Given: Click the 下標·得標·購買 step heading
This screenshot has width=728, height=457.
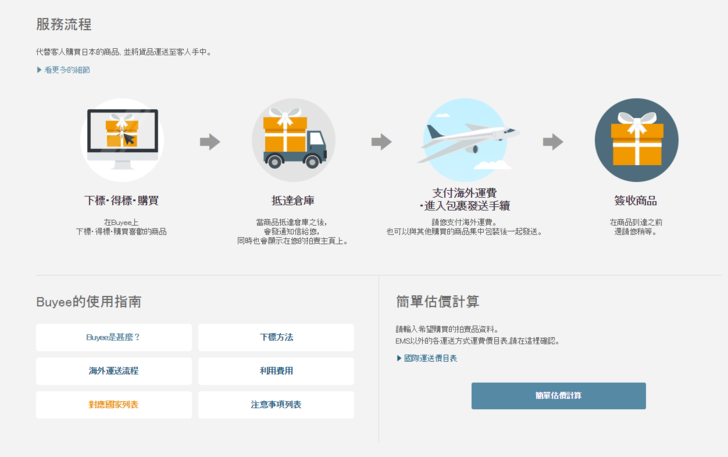Looking at the screenshot, I should coord(122,201).
